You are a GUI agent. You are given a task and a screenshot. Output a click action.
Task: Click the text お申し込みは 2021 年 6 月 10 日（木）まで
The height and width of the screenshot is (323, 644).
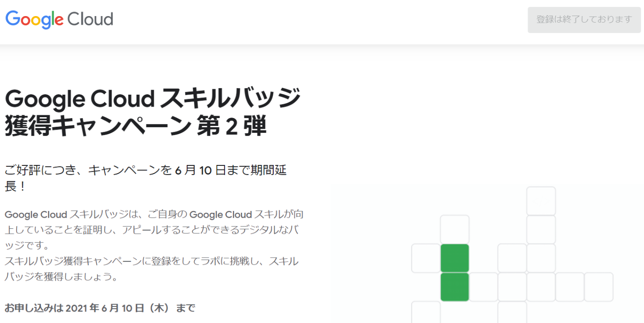tap(100, 308)
